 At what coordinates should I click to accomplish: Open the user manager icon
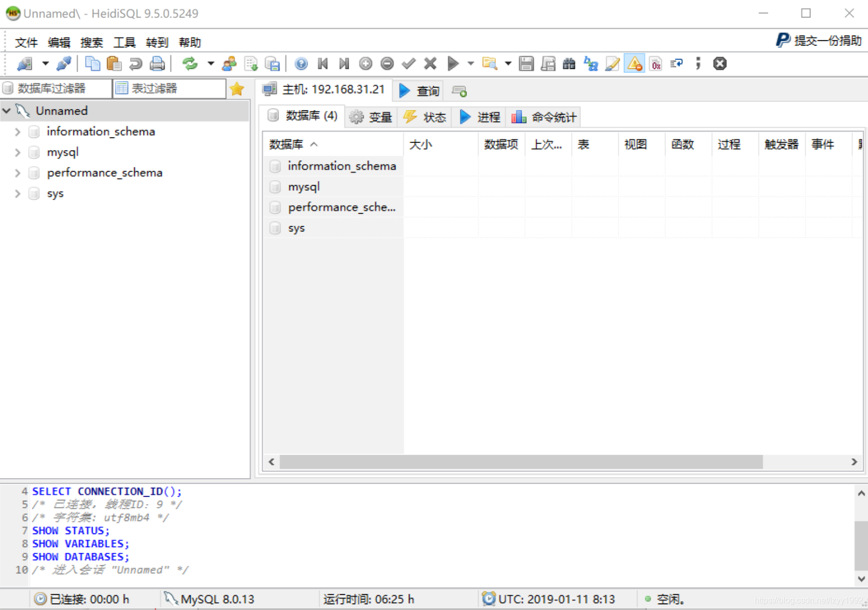229,64
